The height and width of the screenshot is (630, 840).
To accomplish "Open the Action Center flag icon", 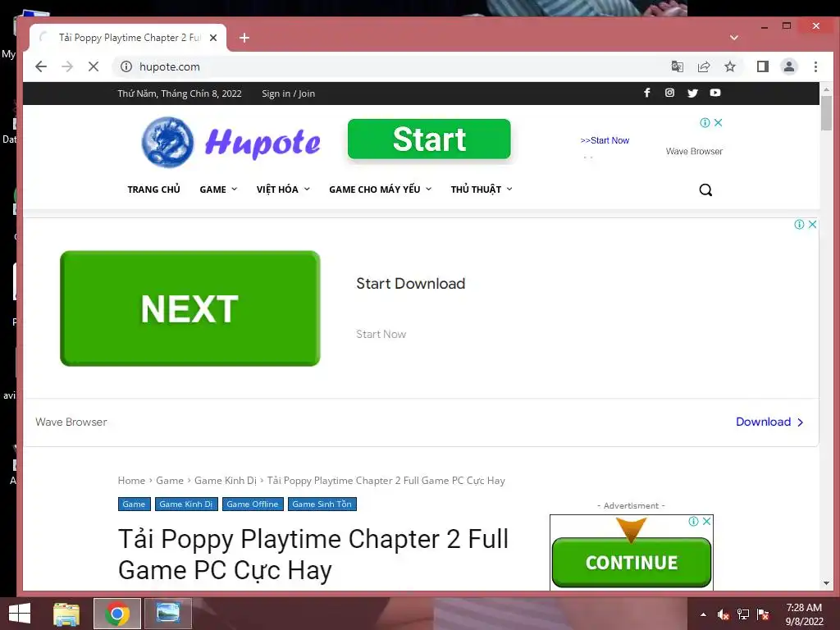I will 762,614.
